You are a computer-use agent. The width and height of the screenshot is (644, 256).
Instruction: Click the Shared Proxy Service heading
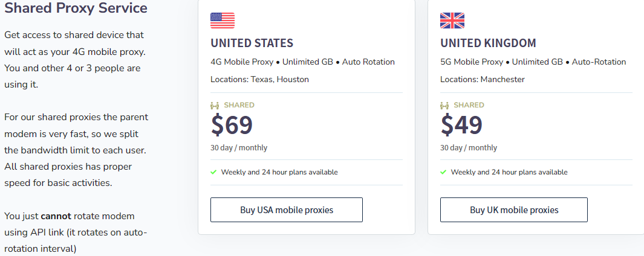click(76, 8)
